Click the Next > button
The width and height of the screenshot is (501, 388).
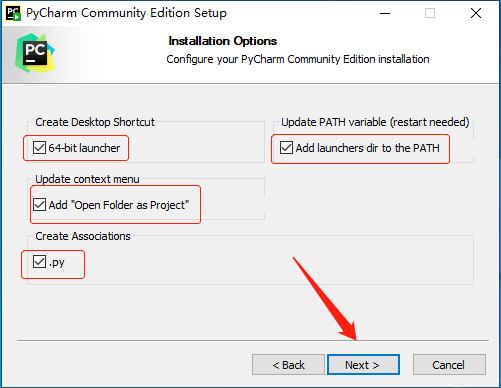click(363, 365)
